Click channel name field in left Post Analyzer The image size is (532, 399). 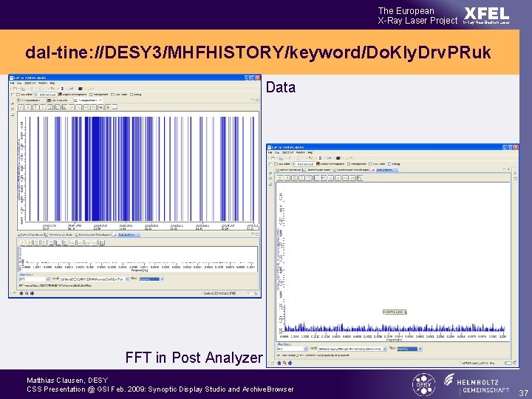(92, 279)
